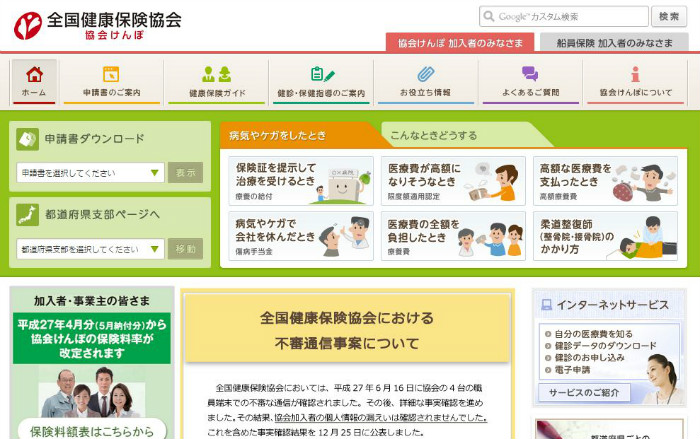Viewport: 700px width, 439px height.
Task: Switch to 船員保険 加入者のみなさま tab
Action: coord(614,43)
